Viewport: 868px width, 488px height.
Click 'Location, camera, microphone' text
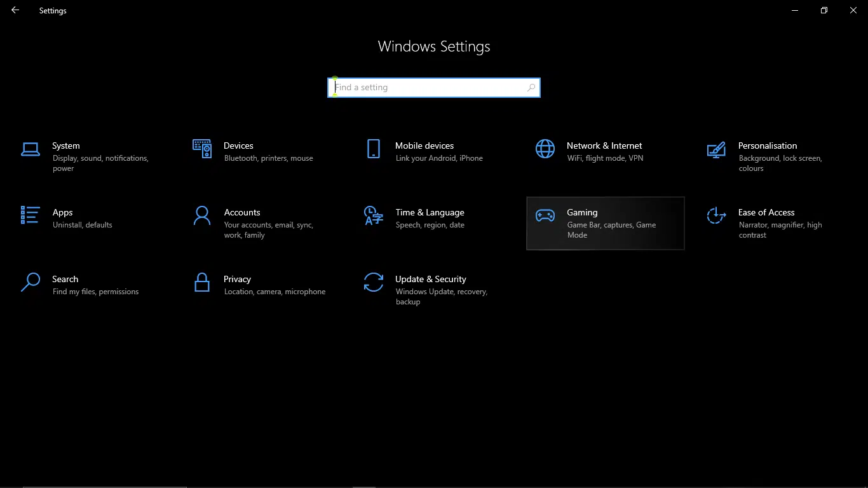click(275, 292)
